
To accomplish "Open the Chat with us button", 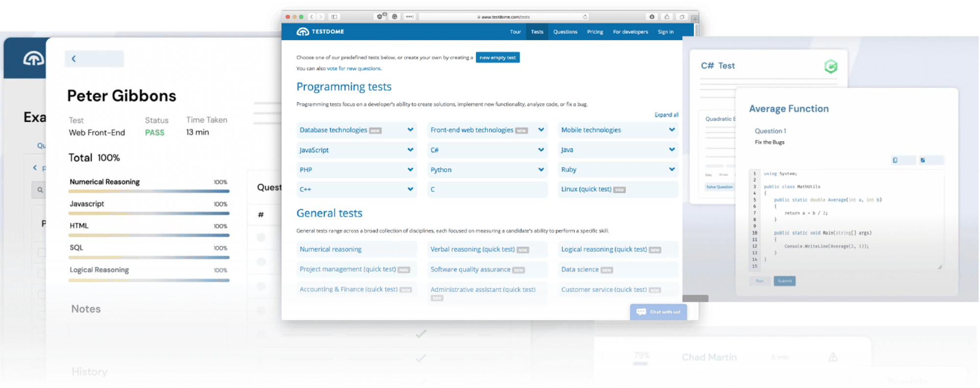I will pos(658,312).
